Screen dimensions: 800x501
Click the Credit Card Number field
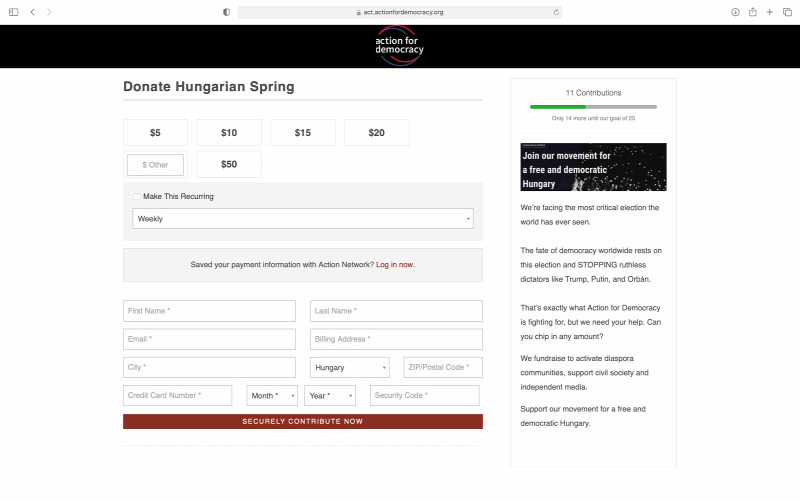(x=178, y=395)
